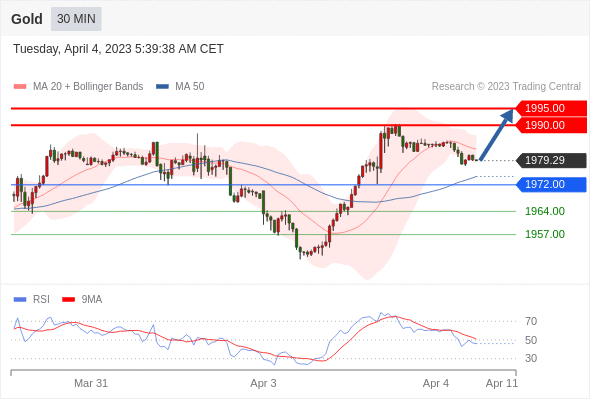590x400 pixels.
Task: Click the RSI 70 axis label
Action: click(x=531, y=321)
